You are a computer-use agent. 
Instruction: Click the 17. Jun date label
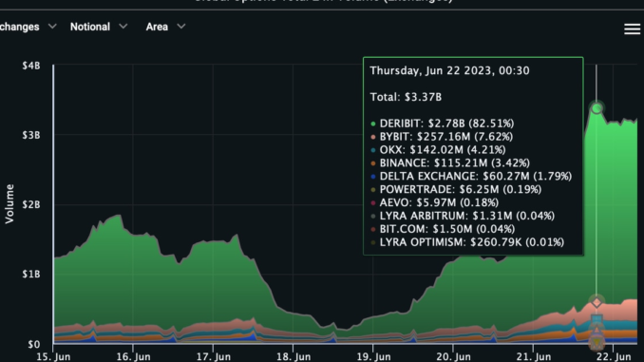(x=213, y=356)
